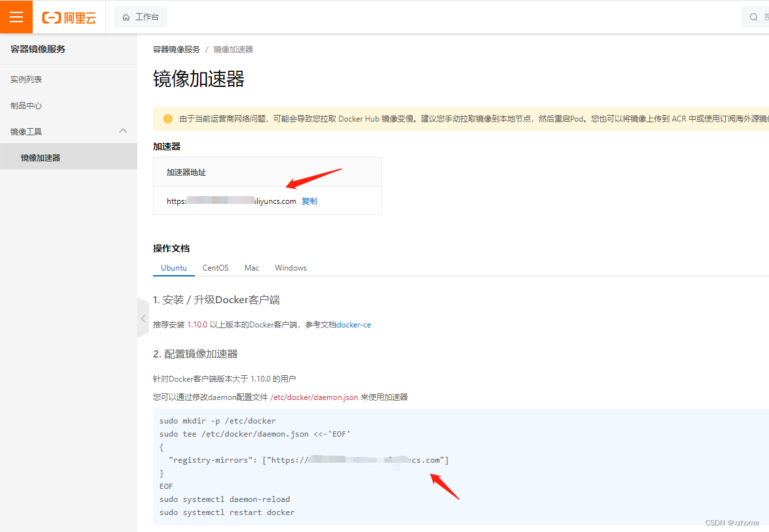This screenshot has width=769, height=532.
Task: Click the accelerator URL ending in liyuncs.com
Action: pos(231,201)
